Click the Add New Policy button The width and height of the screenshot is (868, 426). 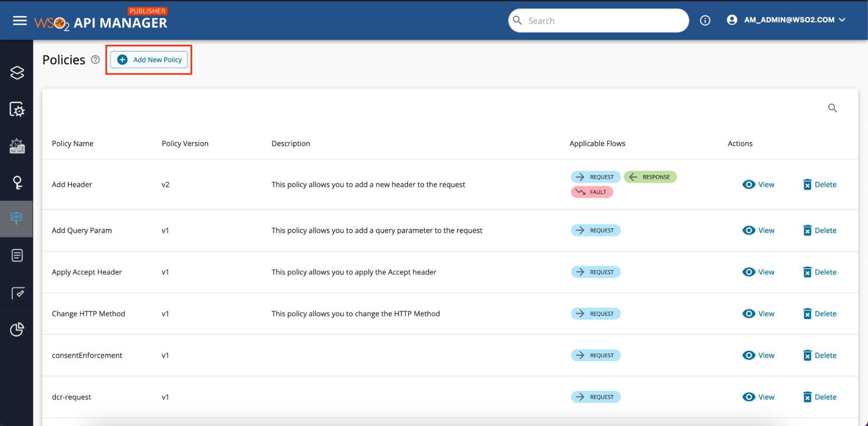[x=149, y=59]
